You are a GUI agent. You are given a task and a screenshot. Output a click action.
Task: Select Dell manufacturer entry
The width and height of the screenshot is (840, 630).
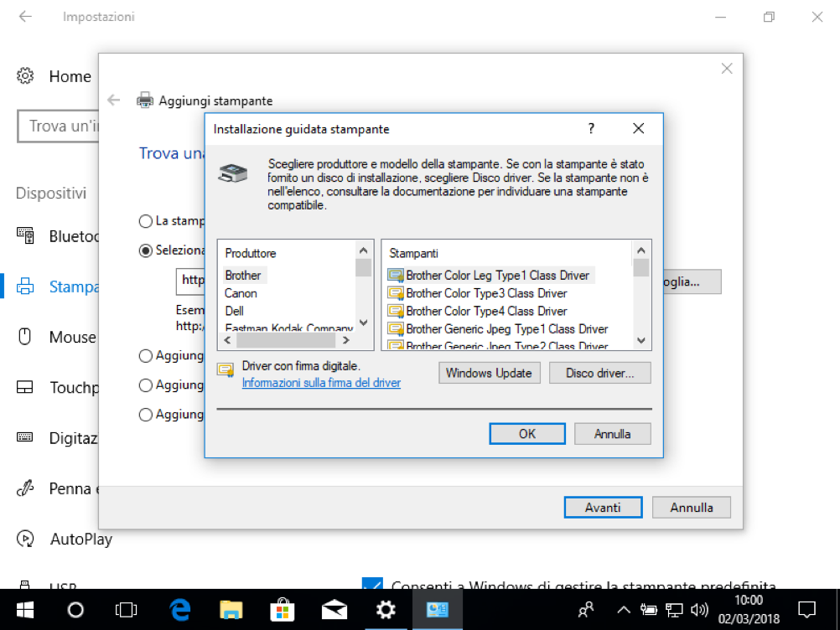234,311
